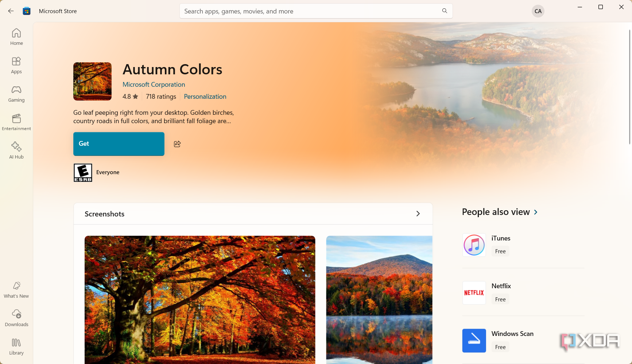Click the share icon next to Get
Image resolution: width=632 pixels, height=364 pixels.
(177, 144)
